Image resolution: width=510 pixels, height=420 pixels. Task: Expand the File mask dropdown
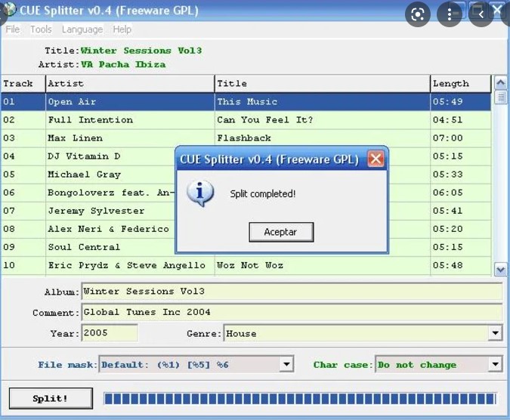pos(286,364)
